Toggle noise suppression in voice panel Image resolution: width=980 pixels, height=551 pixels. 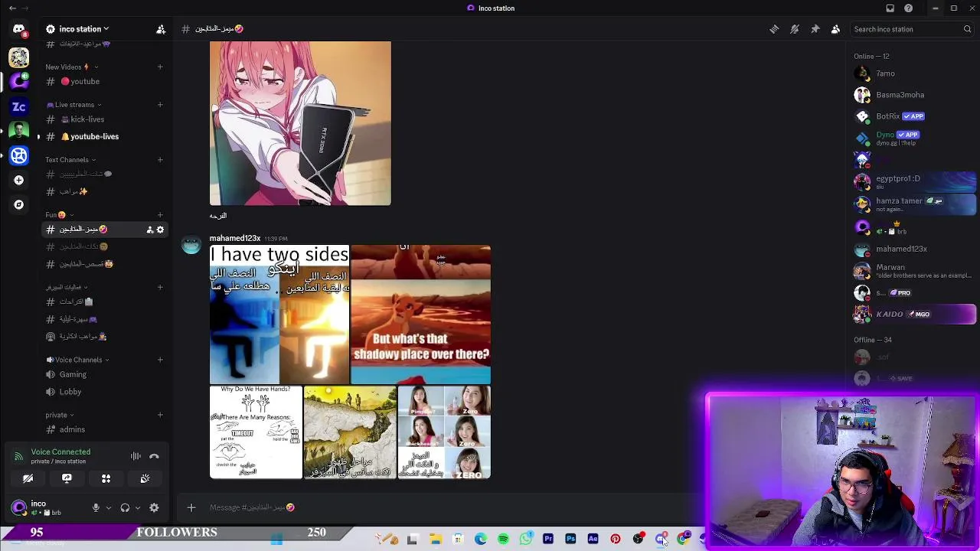[x=136, y=456]
